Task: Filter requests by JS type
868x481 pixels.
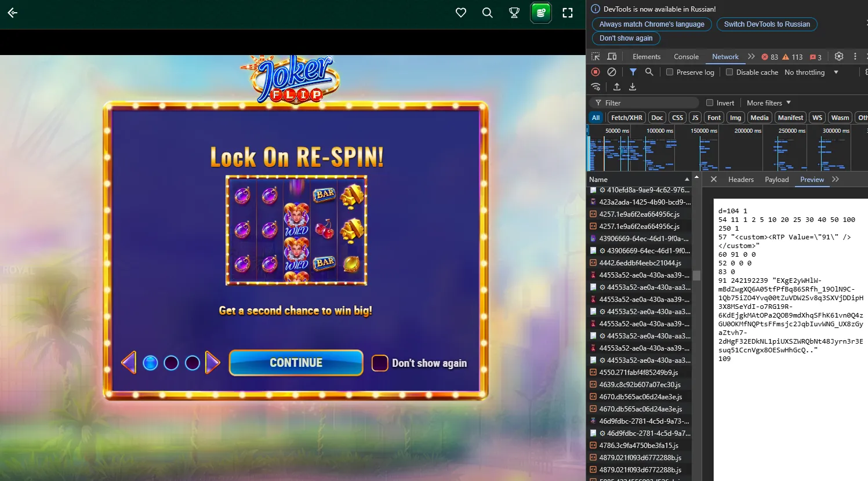Action: click(x=695, y=118)
